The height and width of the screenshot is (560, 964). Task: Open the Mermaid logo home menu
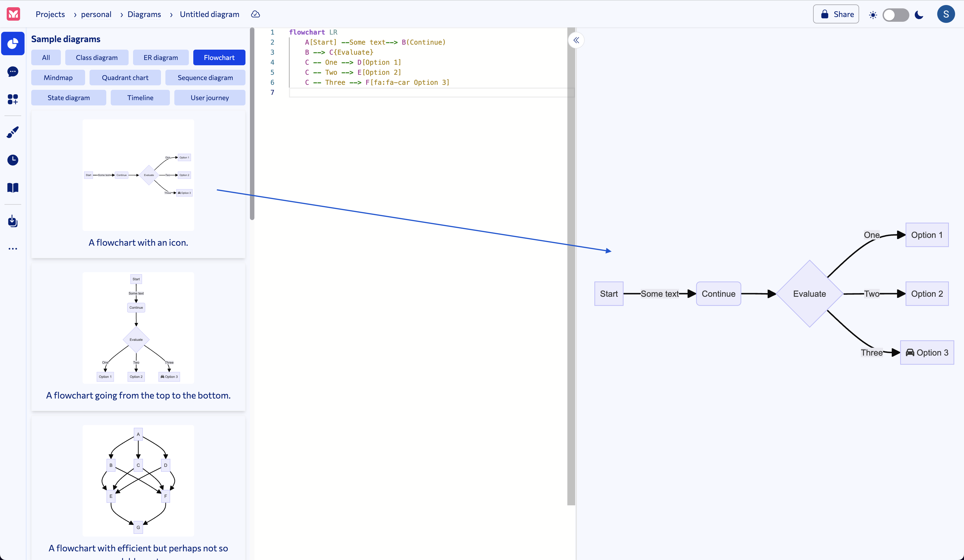[x=13, y=14]
